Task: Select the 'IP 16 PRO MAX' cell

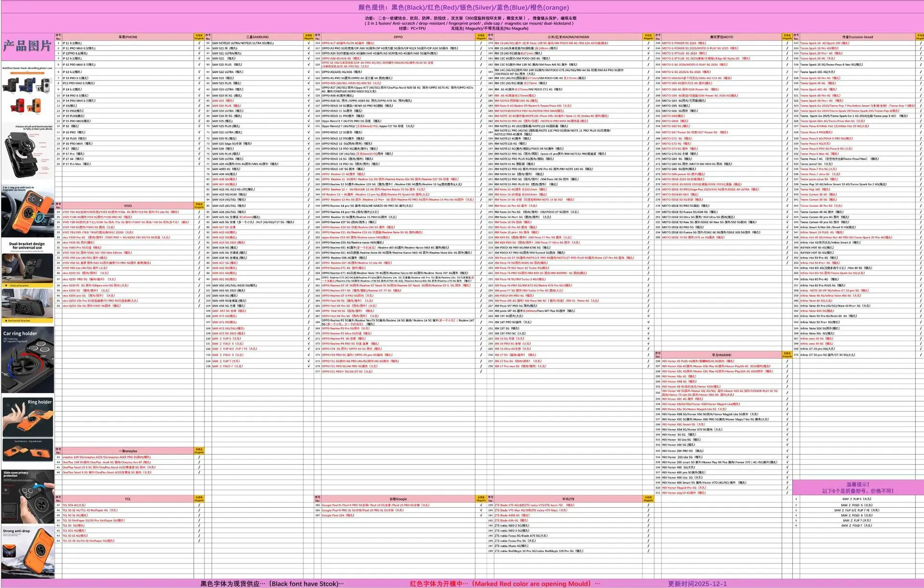Action: tap(128, 143)
